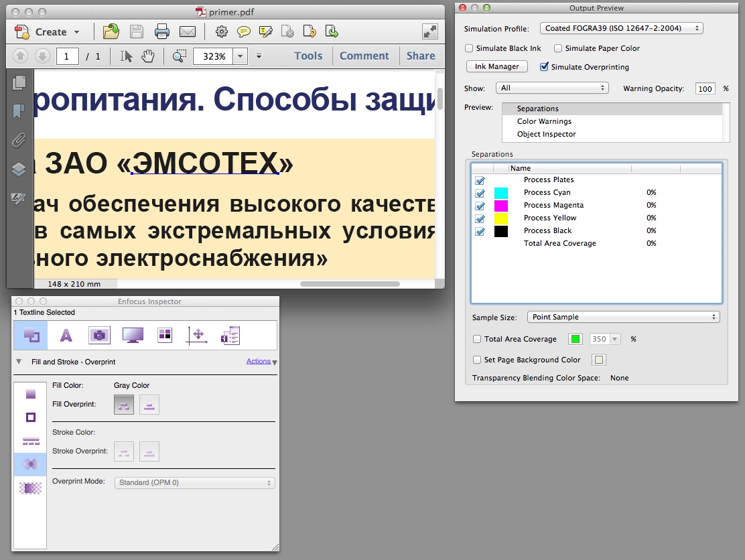
Task: Select the Stroke subcategory square icon
Action: (x=31, y=417)
